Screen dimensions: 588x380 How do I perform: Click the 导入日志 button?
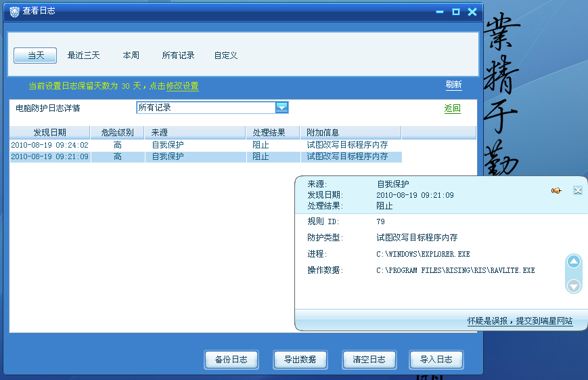point(436,360)
